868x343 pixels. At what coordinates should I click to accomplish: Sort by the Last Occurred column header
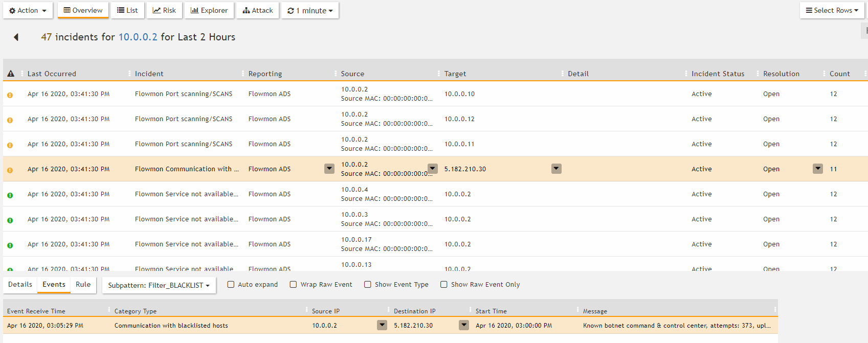click(52, 74)
